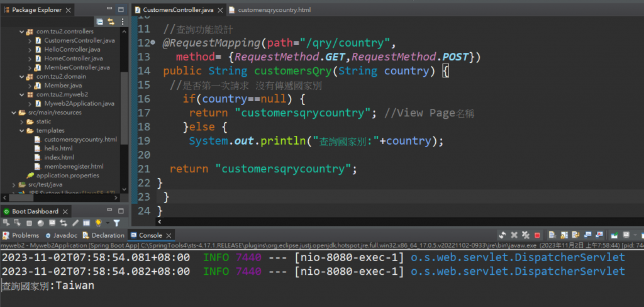
Task: Click the Display Selected Console icon
Action: pyautogui.click(x=626, y=235)
